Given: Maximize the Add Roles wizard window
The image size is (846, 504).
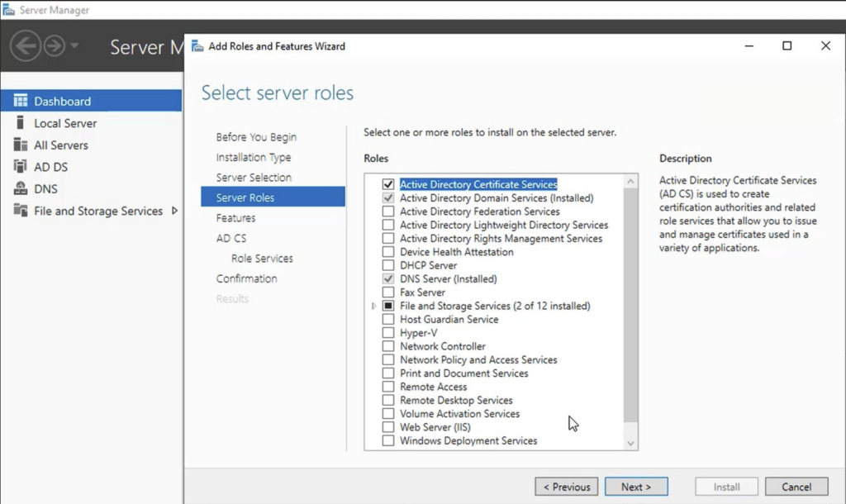Looking at the screenshot, I should tap(787, 46).
